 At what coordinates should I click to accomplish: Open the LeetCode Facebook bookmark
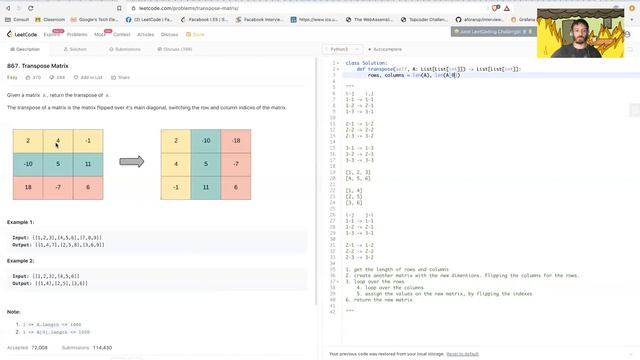tap(149, 19)
